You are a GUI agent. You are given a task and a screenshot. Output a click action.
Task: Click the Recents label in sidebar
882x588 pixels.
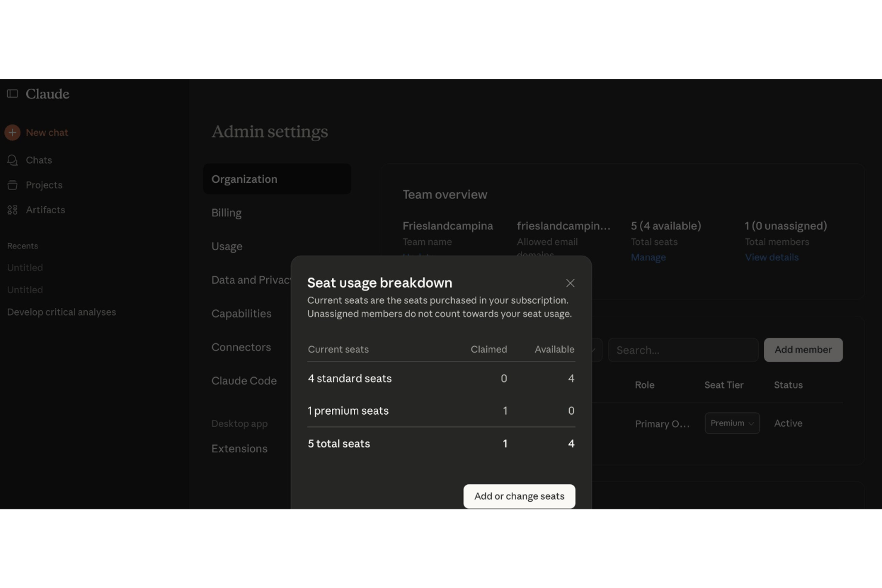click(x=23, y=246)
